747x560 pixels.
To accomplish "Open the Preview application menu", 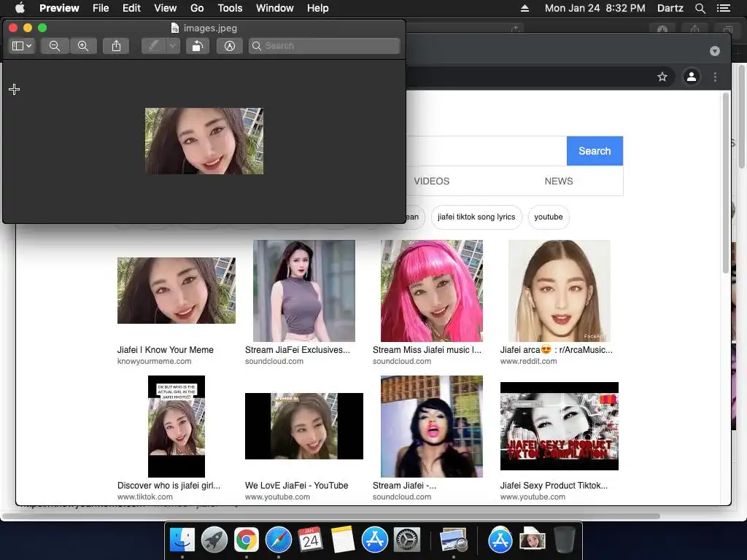I will [x=59, y=8].
